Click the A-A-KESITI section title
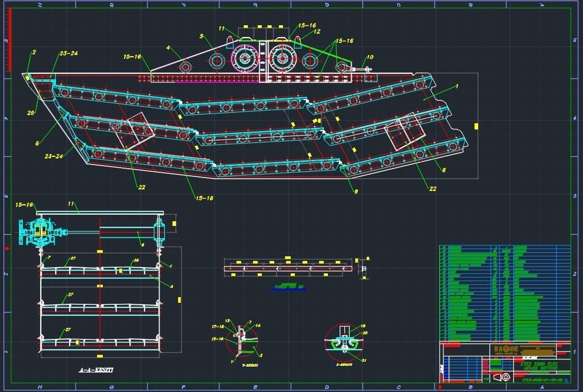Screen dimensions: 583x392 (96, 370)
